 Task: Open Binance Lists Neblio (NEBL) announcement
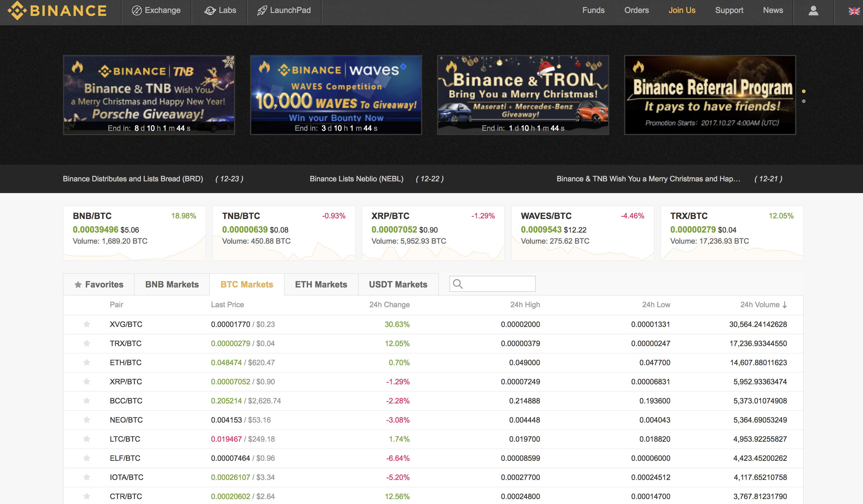[356, 179]
